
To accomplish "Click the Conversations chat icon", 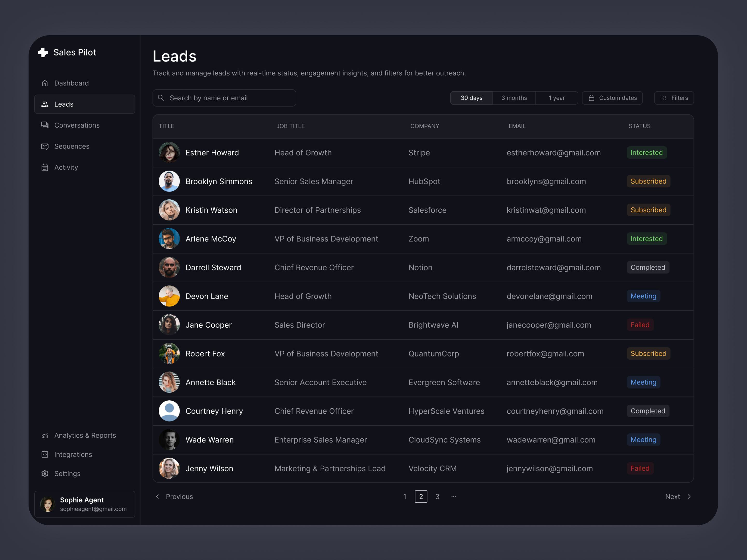I will click(45, 125).
